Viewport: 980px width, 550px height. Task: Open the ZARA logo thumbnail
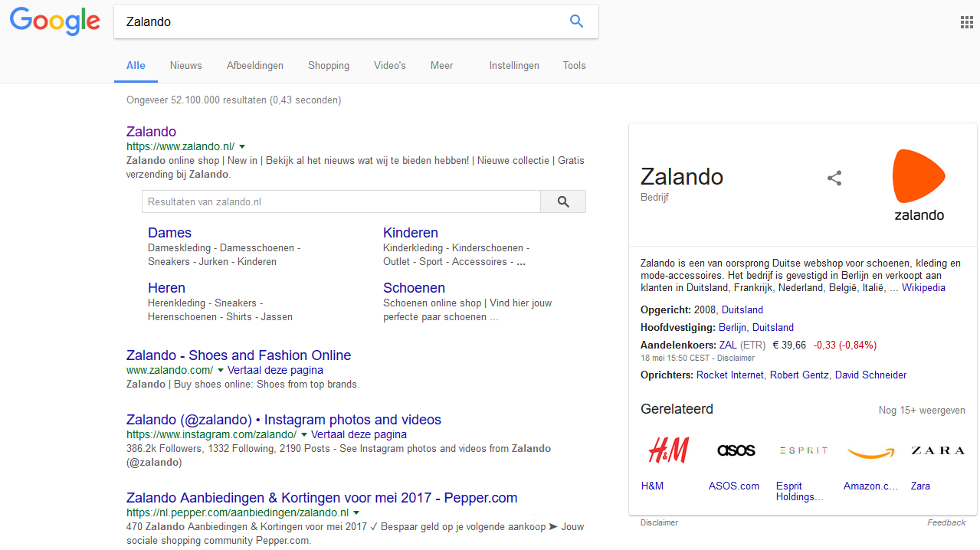[937, 450]
